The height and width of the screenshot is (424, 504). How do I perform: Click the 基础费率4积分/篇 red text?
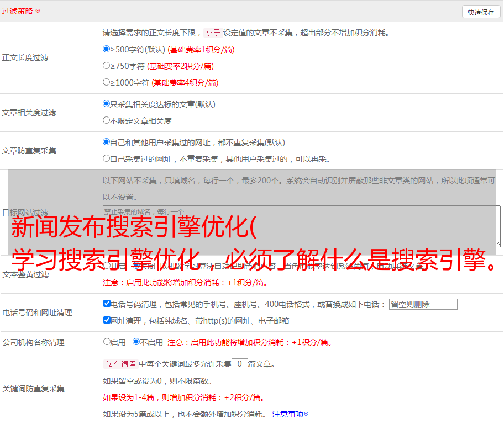[x=185, y=83]
